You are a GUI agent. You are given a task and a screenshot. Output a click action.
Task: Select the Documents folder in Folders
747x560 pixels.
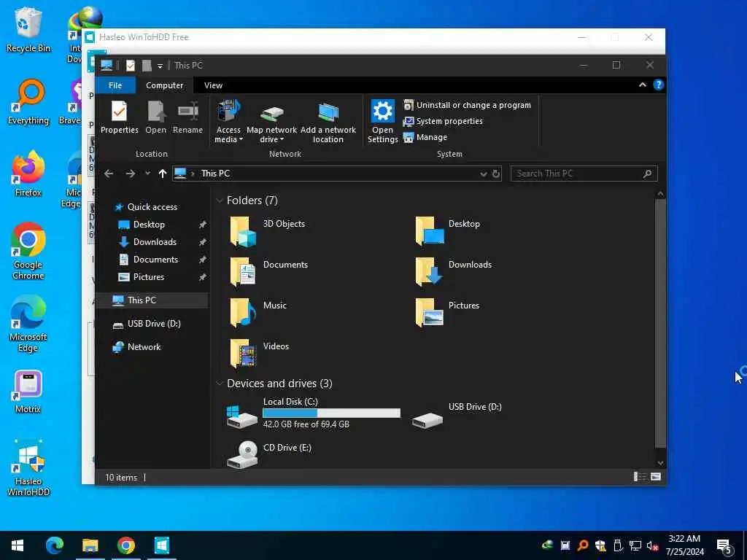(x=269, y=273)
